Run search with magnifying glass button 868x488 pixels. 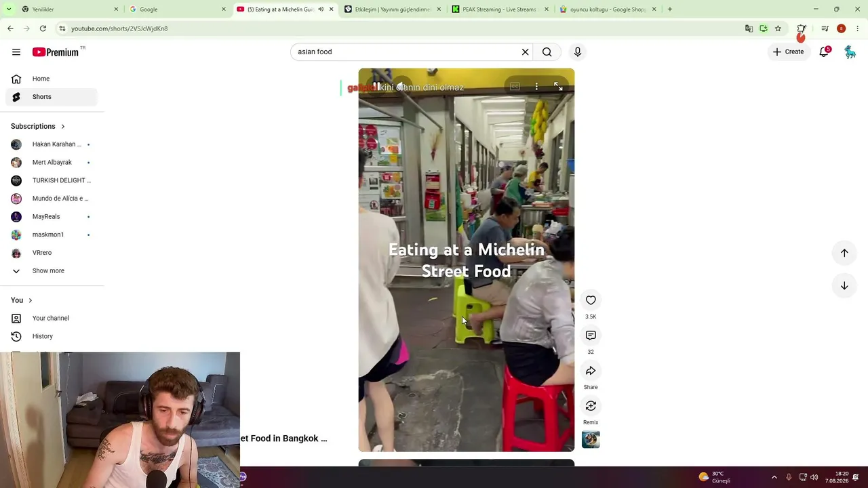tap(547, 52)
